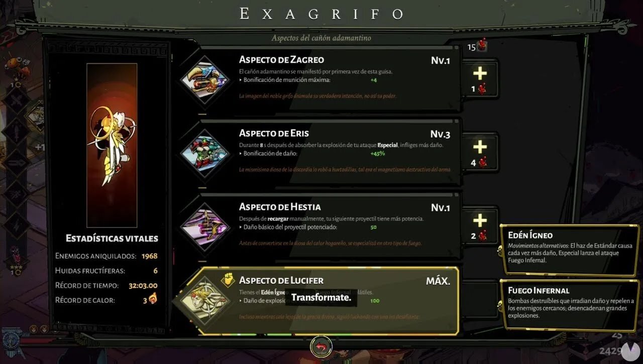Upgrade Aspecto de Eris with plus button

coord(480,152)
